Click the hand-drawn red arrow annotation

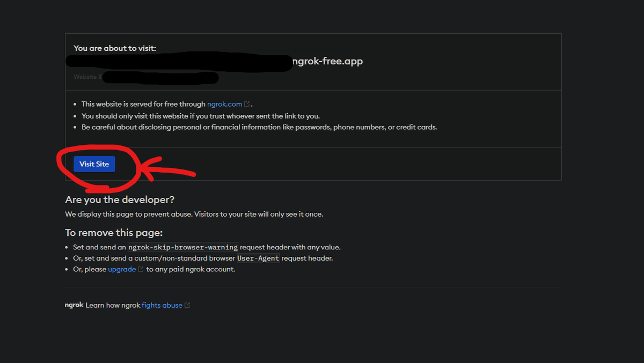coord(169,169)
